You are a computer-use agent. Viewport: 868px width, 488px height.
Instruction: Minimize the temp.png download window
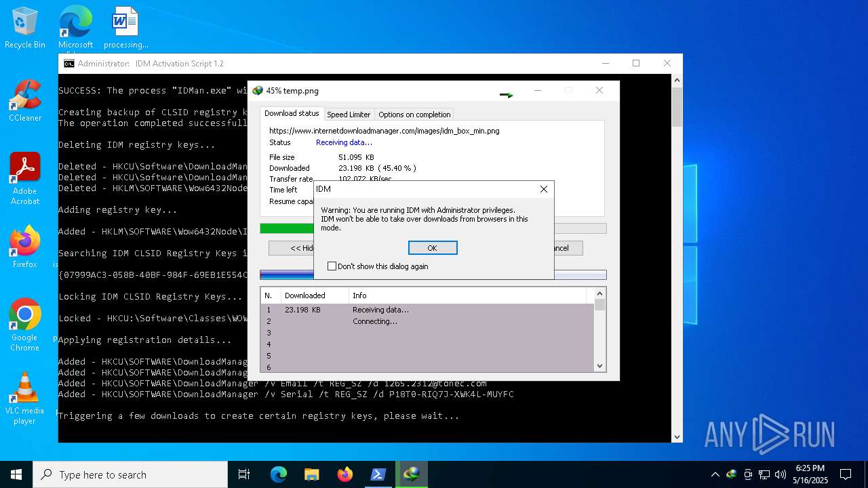pos(538,90)
